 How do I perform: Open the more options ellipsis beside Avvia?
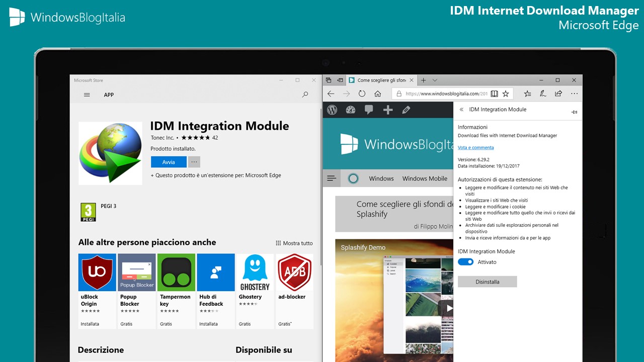194,162
